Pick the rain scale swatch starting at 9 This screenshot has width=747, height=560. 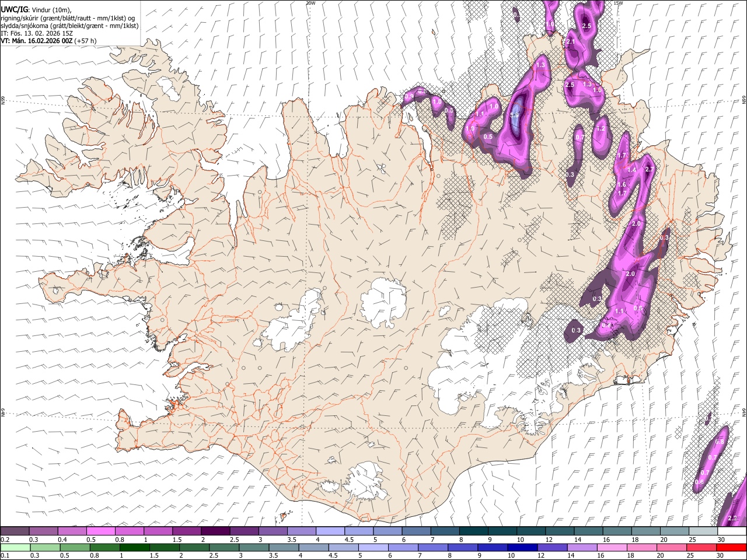[493, 547]
